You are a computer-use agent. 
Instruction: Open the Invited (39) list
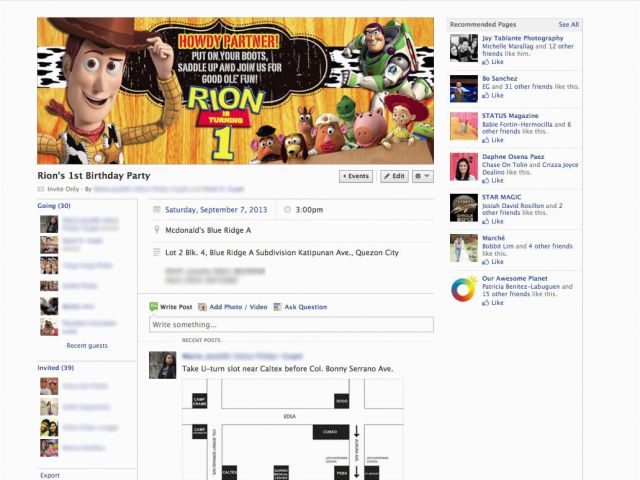pos(56,368)
